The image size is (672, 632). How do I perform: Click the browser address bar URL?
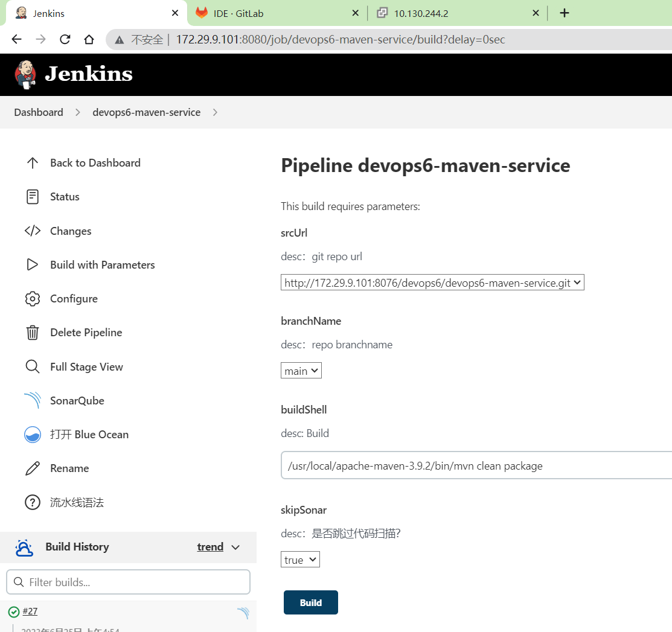coord(341,39)
